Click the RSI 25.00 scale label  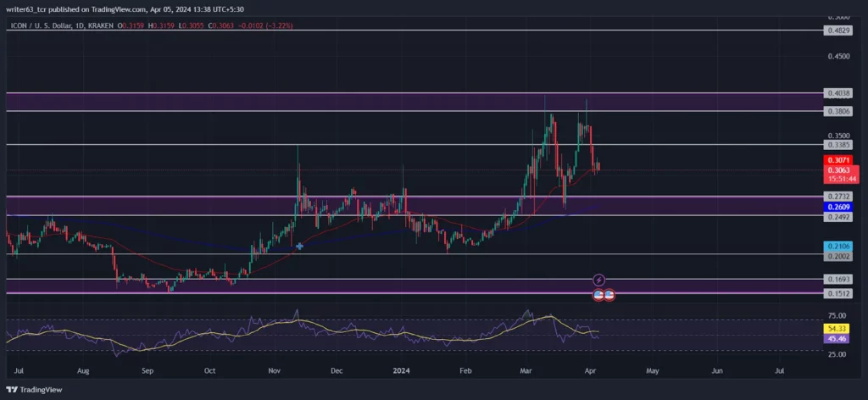837,354
